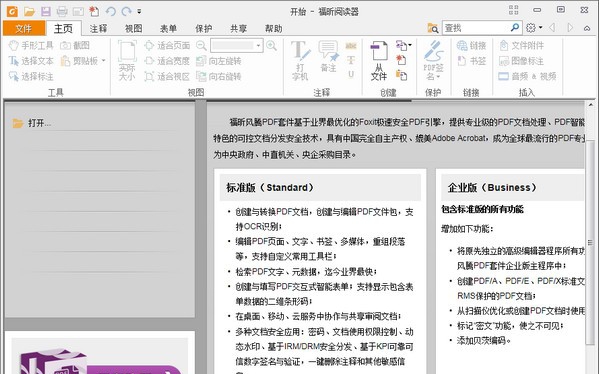This screenshot has width=599, height=374.
Task: Open the PDF签名 dropdown
Action: (434, 61)
